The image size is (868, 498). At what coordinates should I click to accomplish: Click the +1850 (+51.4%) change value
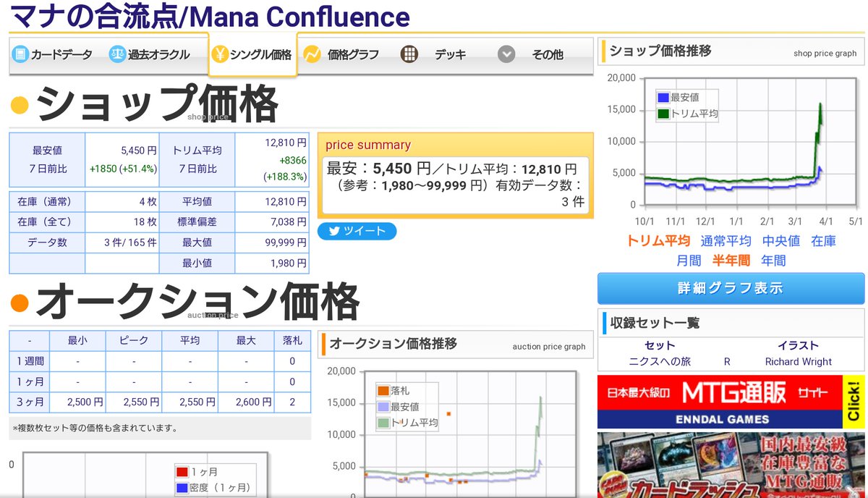coord(123,169)
